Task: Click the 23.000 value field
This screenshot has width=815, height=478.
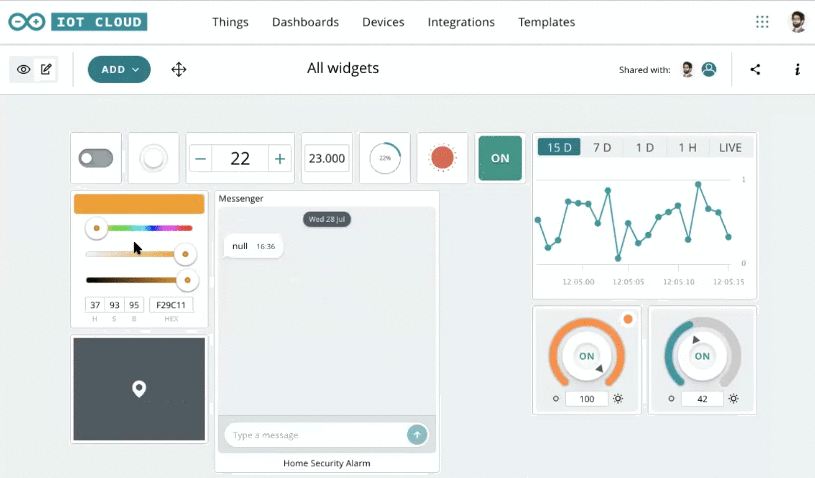Action: [x=327, y=158]
